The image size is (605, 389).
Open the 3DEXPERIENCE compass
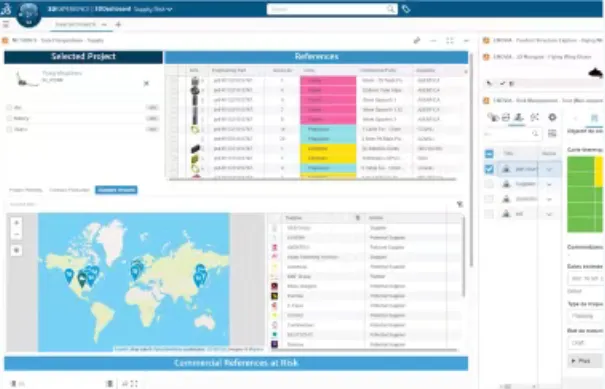coord(29,14)
